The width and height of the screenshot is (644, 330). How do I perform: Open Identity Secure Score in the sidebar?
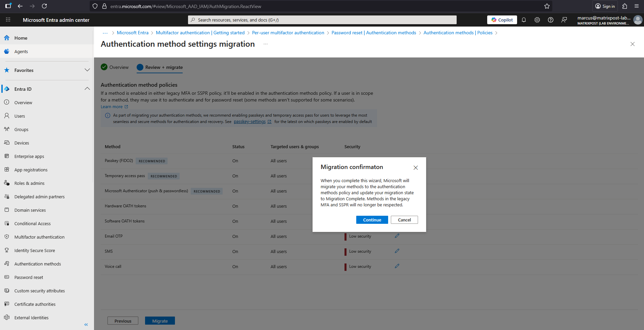35,250
